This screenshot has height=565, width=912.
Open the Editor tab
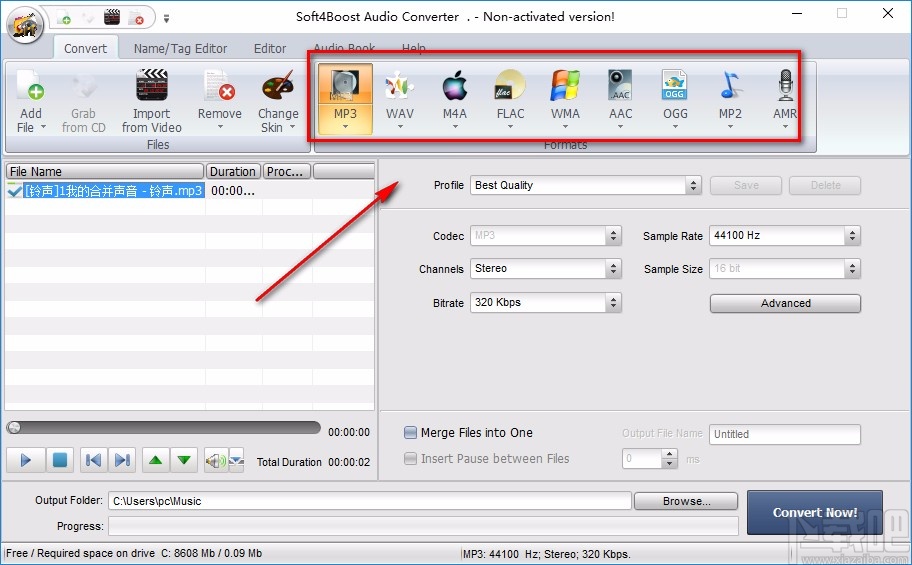270,48
